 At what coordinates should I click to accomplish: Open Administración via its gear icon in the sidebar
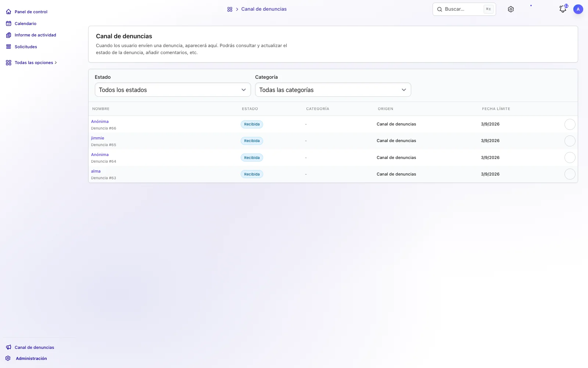(8, 358)
